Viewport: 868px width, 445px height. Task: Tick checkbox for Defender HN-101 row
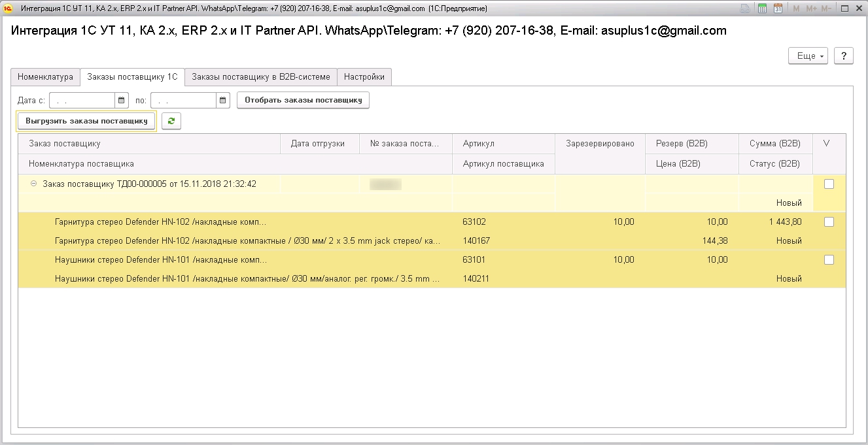click(829, 260)
